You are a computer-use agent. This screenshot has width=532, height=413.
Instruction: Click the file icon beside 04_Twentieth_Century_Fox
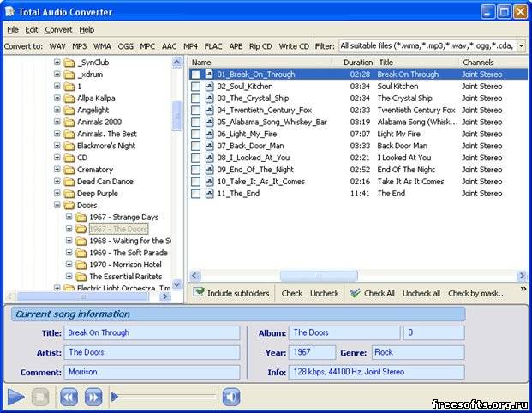tap(209, 110)
